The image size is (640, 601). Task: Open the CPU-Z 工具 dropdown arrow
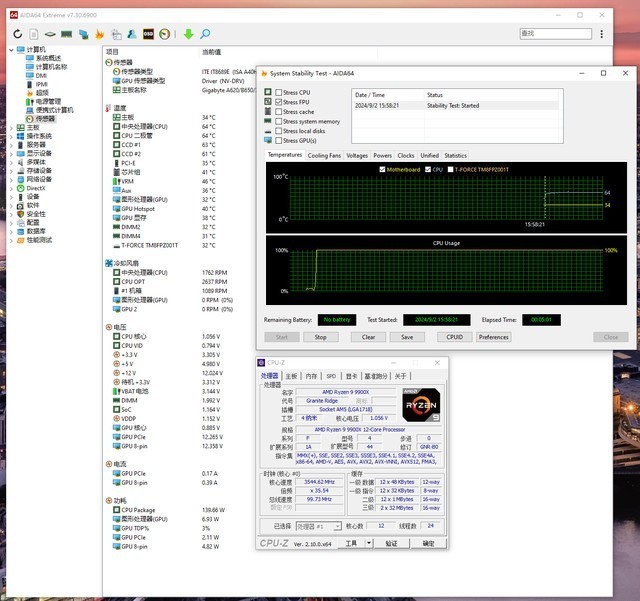click(x=369, y=543)
